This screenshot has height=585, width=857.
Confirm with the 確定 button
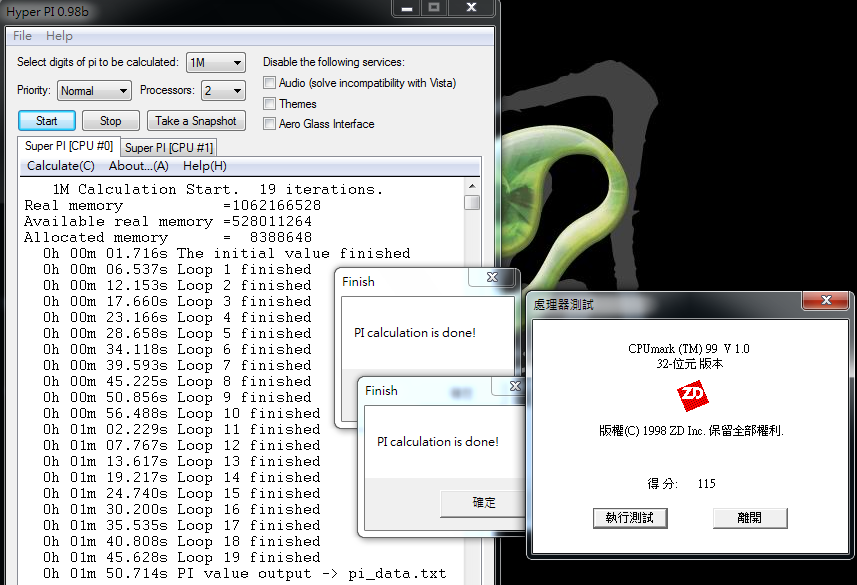(x=483, y=502)
